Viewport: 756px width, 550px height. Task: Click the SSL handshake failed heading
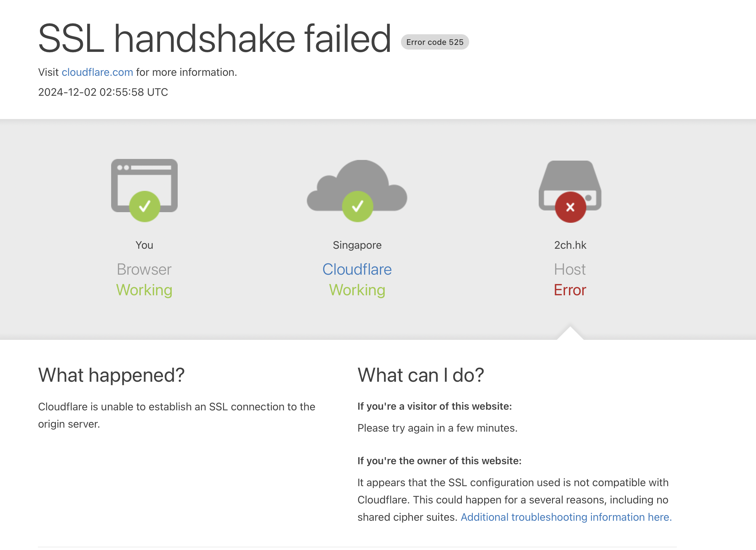tap(214, 39)
